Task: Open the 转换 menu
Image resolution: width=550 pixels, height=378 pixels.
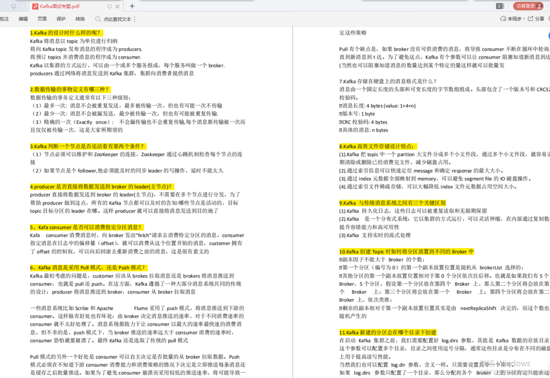Action: coord(80,19)
